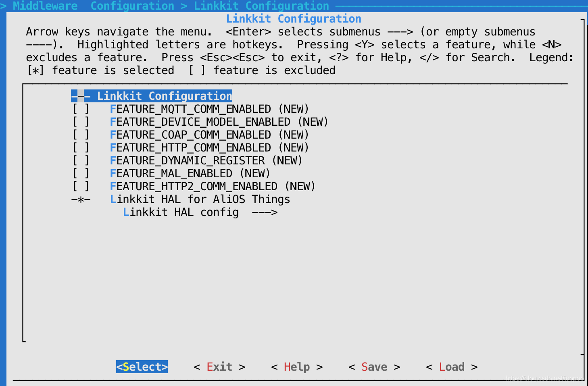Screen dimensions: 588x386
Task: Select the FEATURE_DYNAMIC_REGISTER (NEW) label
Action: [206, 161]
